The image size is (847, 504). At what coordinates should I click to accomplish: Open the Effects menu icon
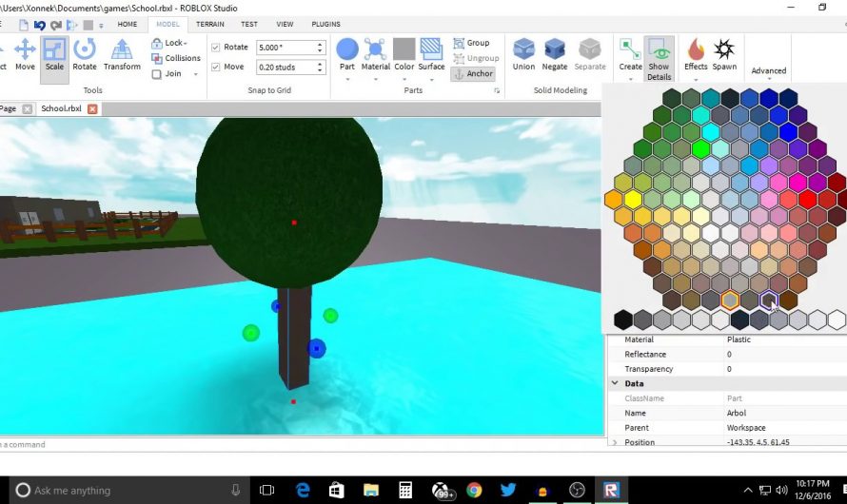[696, 55]
